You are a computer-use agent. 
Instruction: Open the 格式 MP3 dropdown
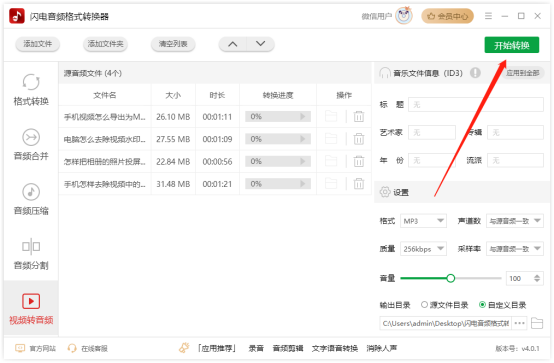click(423, 221)
